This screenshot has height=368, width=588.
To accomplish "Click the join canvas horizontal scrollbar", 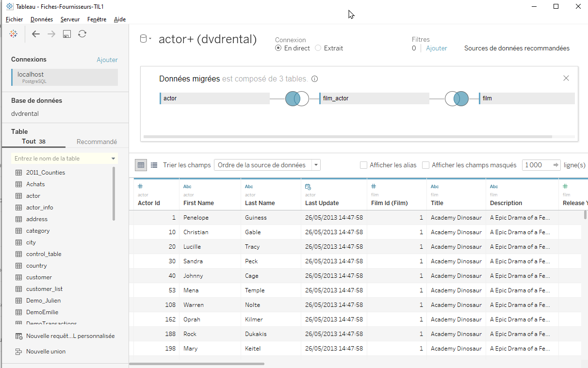I will 348,137.
